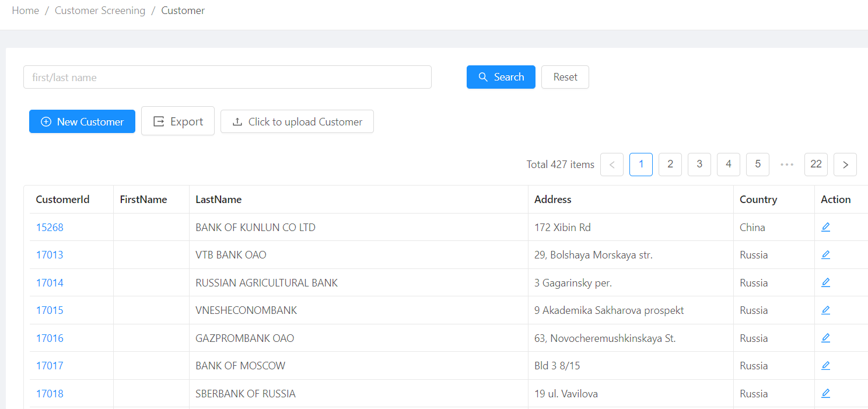Click edit icon for BANK OF MOSCOW
The image size is (868, 409).
click(x=825, y=365)
